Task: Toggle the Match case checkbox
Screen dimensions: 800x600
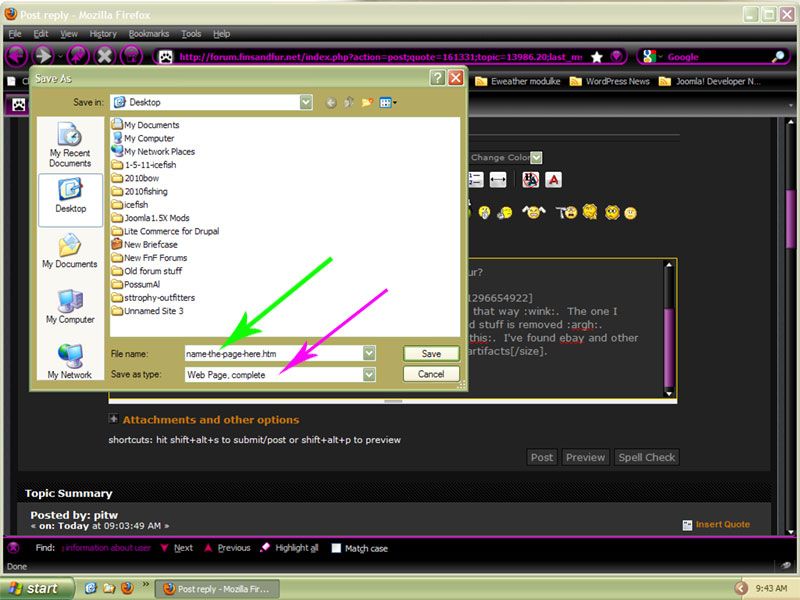Action: pos(336,548)
